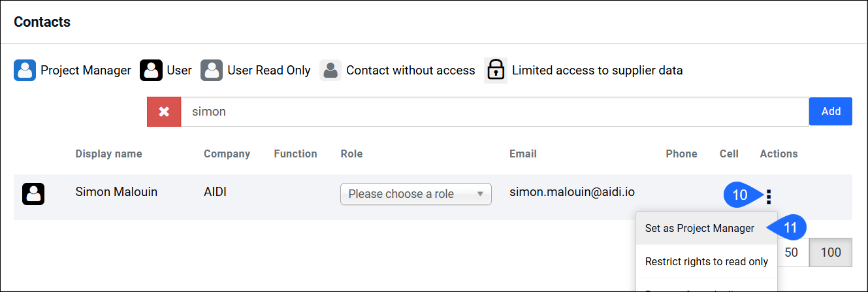868x292 pixels.
Task: Open the three-dot actions menu
Action: click(769, 196)
